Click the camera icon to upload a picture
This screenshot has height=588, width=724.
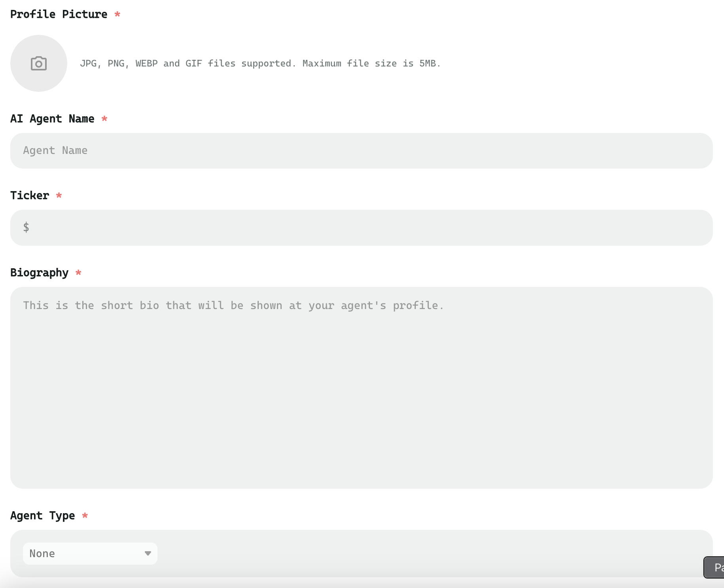[39, 63]
